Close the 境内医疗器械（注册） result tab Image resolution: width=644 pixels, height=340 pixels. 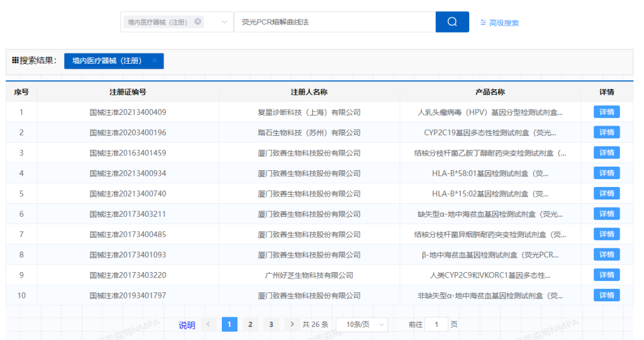[x=154, y=61]
